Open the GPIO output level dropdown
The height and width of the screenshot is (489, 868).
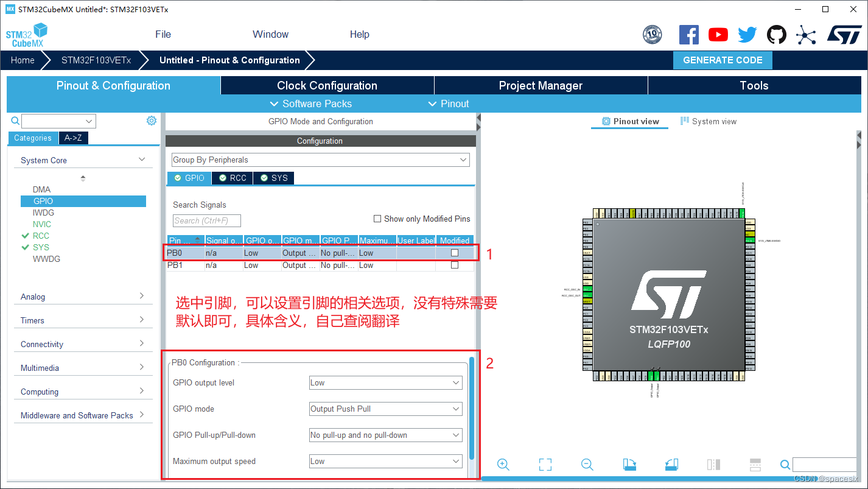click(x=386, y=382)
